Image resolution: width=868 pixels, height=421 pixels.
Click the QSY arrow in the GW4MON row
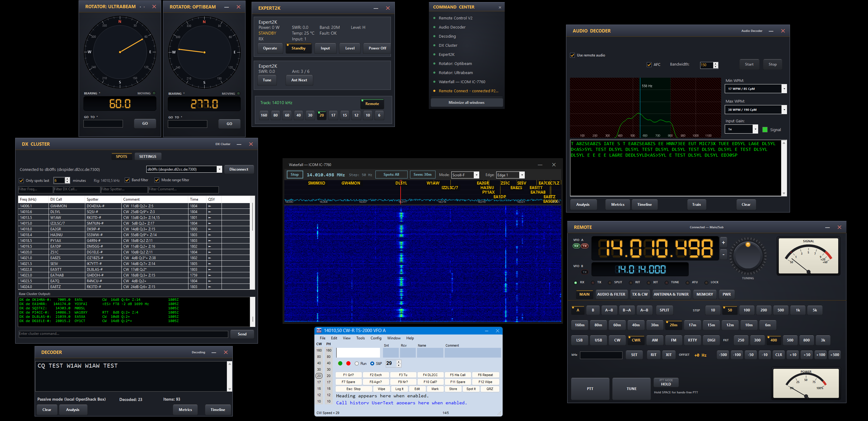coord(210,206)
